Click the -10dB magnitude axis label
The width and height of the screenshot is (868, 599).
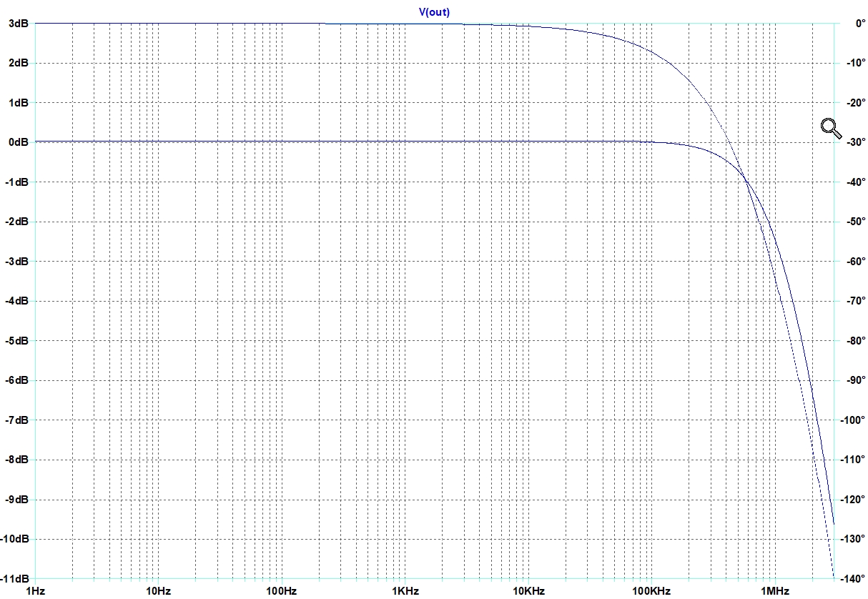tap(15, 538)
